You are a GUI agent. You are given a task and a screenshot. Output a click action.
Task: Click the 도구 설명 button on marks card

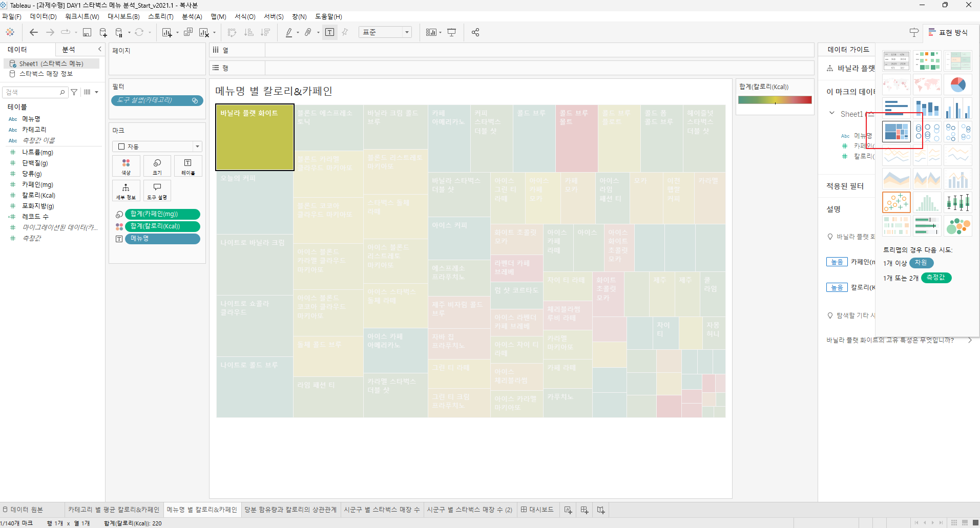click(x=157, y=191)
